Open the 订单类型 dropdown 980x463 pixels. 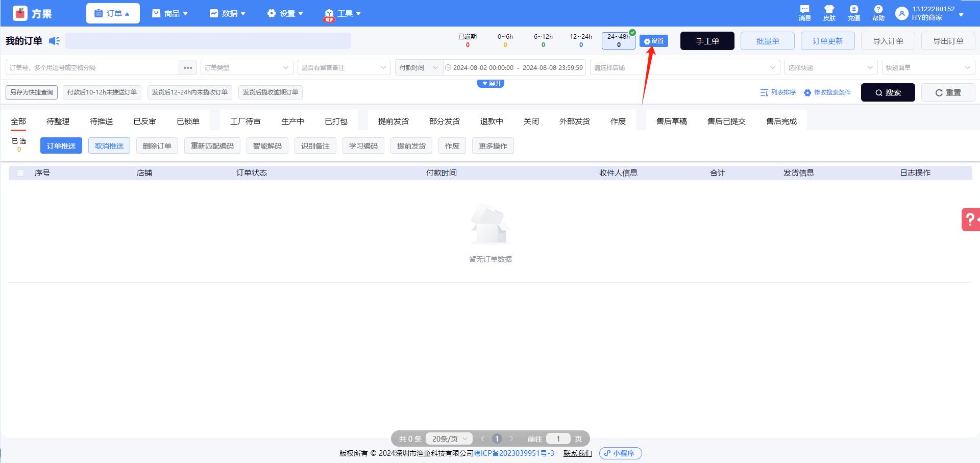coord(247,68)
